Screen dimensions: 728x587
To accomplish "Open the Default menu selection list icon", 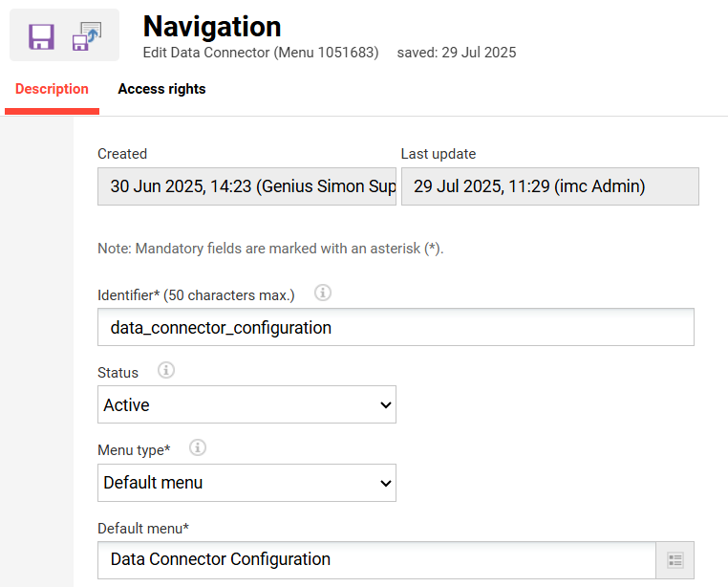I will (675, 560).
